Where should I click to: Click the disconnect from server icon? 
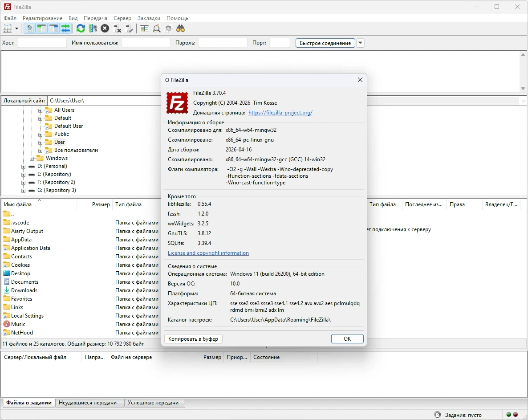pyautogui.click(x=117, y=29)
